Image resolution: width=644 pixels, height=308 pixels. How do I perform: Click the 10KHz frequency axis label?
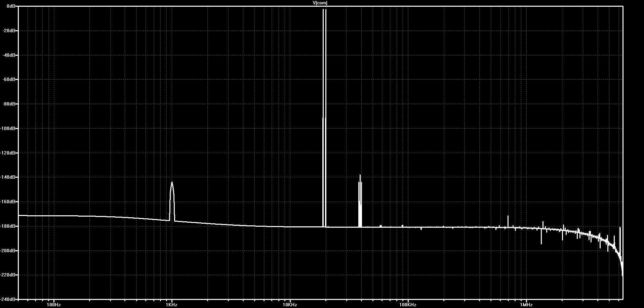pos(290,305)
